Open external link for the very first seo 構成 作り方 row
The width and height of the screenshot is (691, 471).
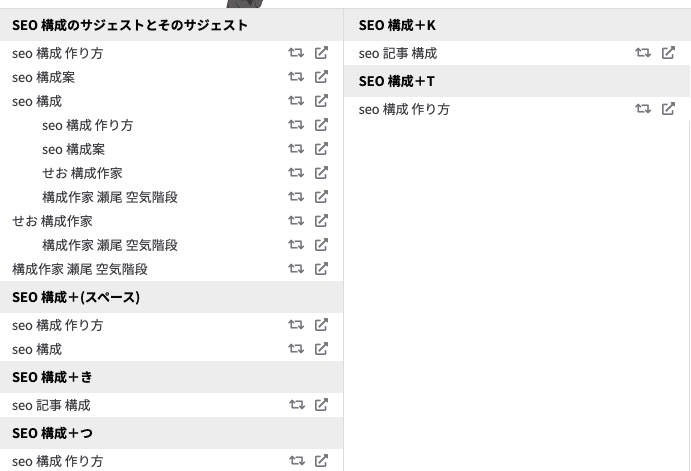coord(321,53)
